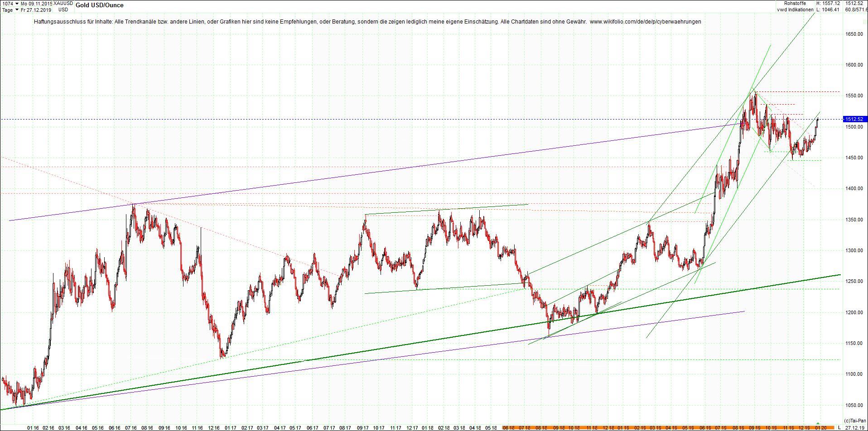Click the chart title Gold USD/Ounce
The width and height of the screenshot is (868, 431).
pos(100,5)
